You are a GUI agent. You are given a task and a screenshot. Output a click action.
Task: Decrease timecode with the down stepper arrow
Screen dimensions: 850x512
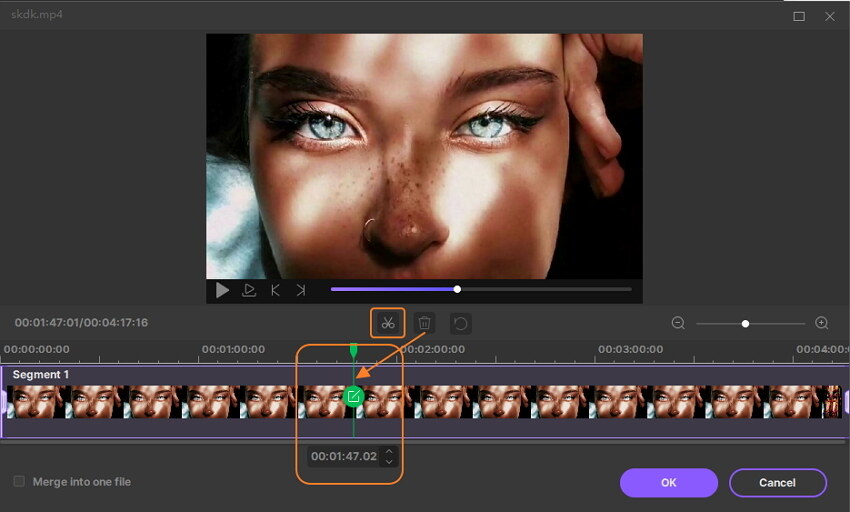pyautogui.click(x=389, y=461)
